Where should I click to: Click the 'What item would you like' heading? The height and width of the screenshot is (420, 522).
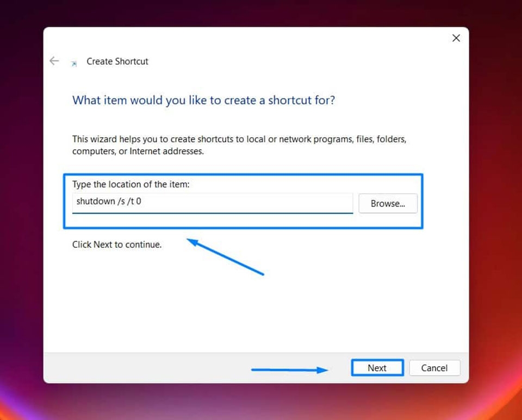[x=203, y=100]
